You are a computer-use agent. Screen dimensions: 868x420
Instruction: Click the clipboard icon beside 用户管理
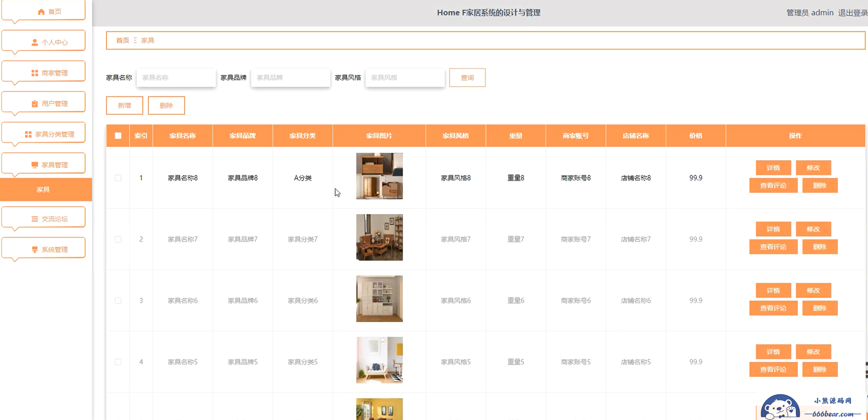pyautogui.click(x=34, y=104)
